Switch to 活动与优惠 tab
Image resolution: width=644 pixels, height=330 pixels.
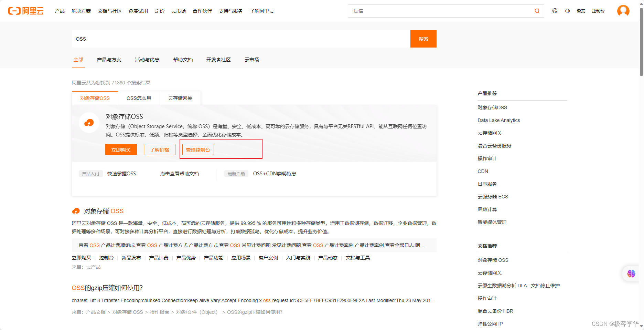tap(147, 60)
